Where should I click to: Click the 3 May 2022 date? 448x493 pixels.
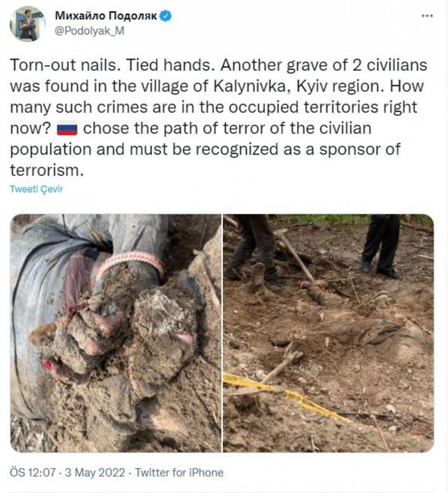click(x=95, y=472)
